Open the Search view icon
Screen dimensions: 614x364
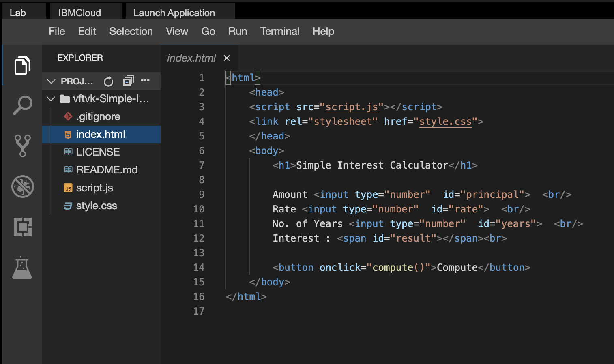click(x=22, y=105)
